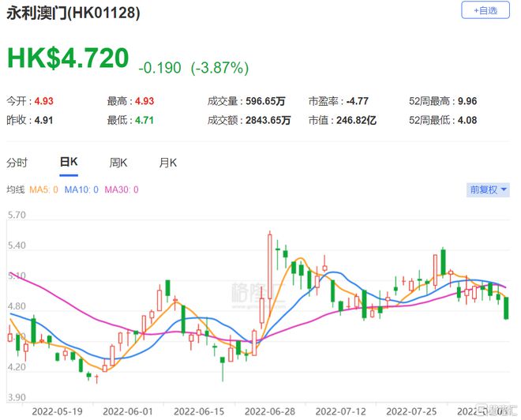This screenshot has height=420, width=521.
Task: Click the price change -0.190 (-3.87%)
Action: (x=193, y=68)
